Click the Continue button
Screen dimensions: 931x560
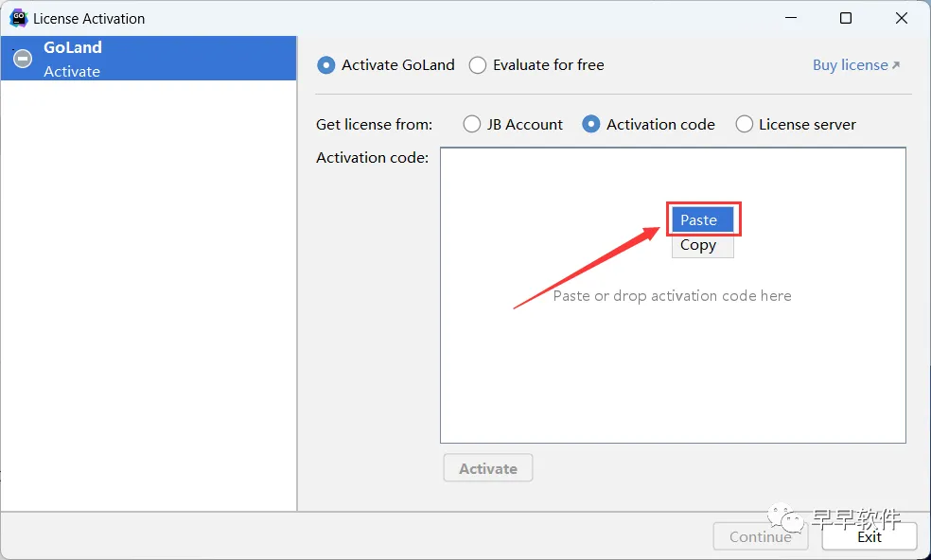(x=761, y=537)
